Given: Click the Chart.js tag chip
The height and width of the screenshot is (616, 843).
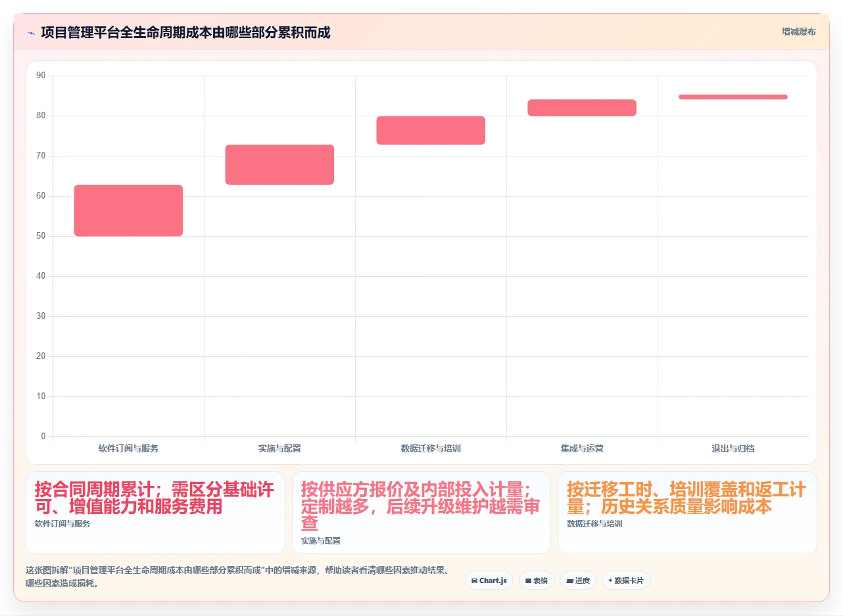Looking at the screenshot, I should [x=489, y=580].
